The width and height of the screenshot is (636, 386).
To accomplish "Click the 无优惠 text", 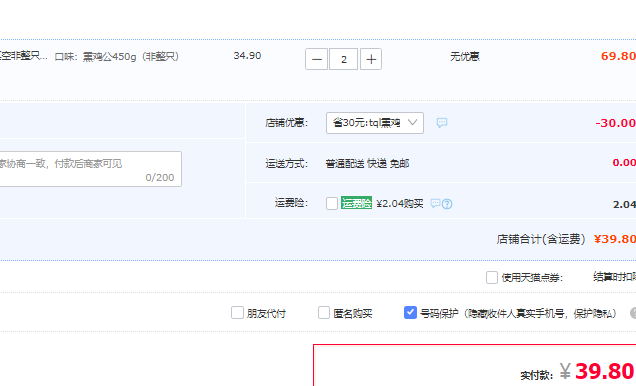I will [x=464, y=56].
